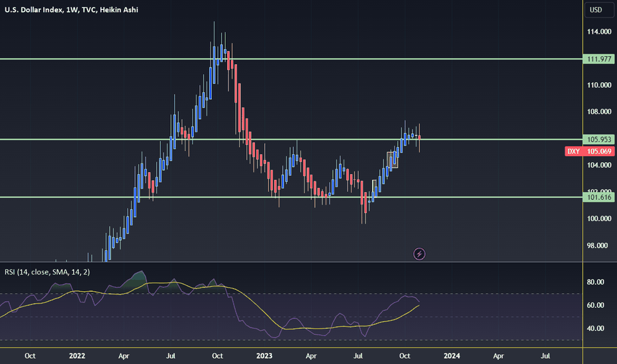Click the Oct label just before 2024
Image resolution: width=617 pixels, height=364 pixels.
click(x=404, y=356)
